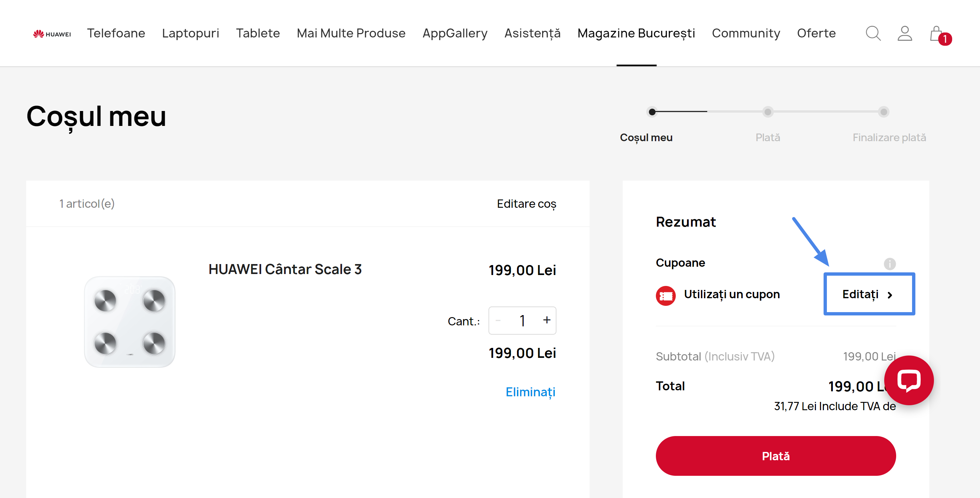Decrease quantity with minus button
Image resolution: width=980 pixels, height=498 pixels.
(498, 320)
